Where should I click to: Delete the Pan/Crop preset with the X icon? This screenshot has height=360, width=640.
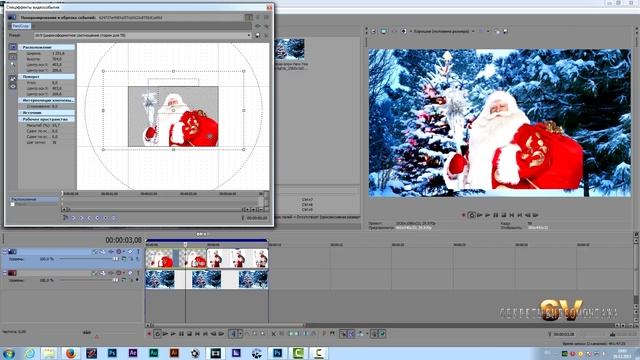coord(266,36)
